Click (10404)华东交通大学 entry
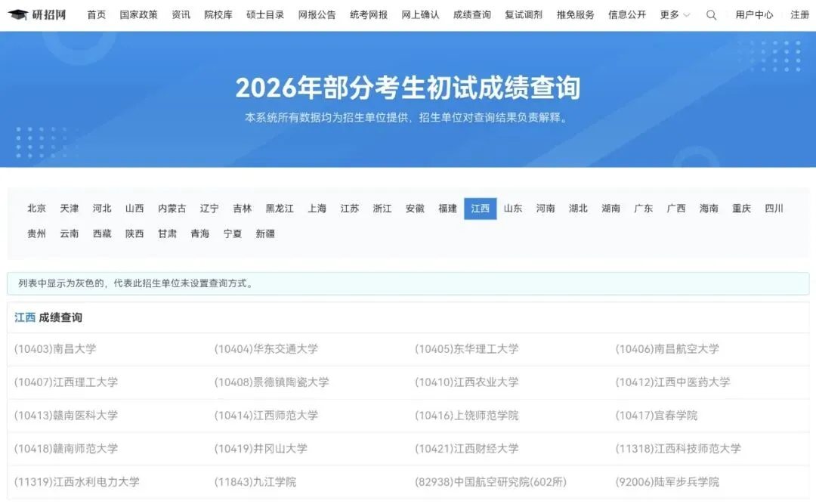The width and height of the screenshot is (816, 504). [266, 349]
